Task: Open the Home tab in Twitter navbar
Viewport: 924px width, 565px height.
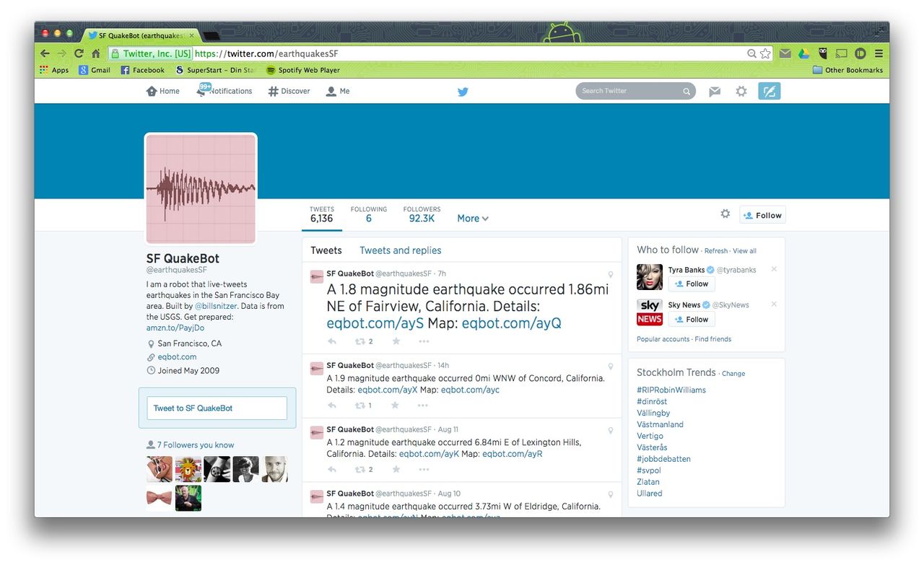Action: [163, 92]
